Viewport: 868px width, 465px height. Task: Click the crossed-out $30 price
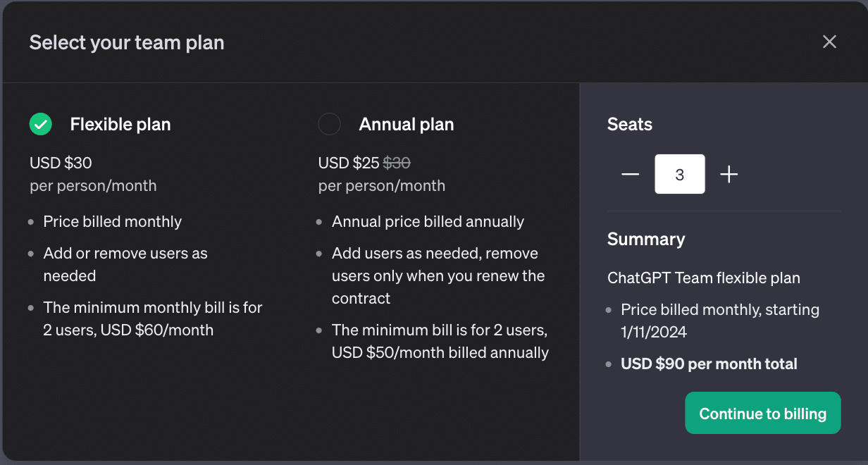click(397, 163)
